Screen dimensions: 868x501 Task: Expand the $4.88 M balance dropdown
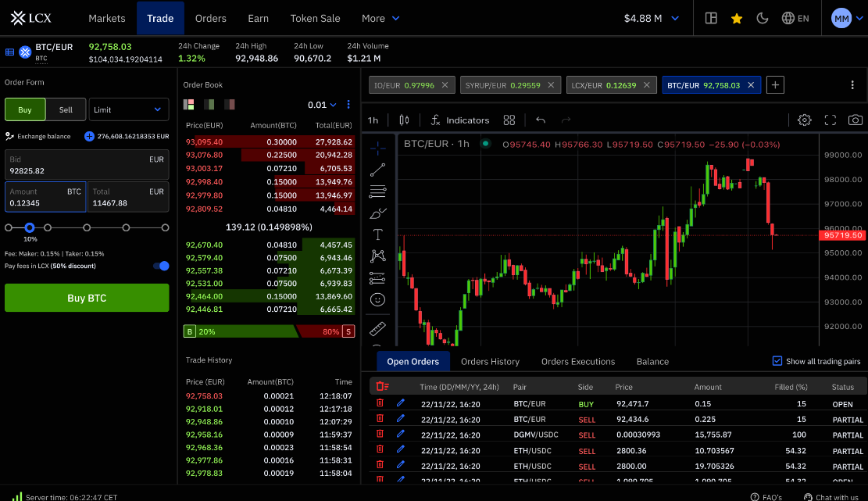[652, 18]
